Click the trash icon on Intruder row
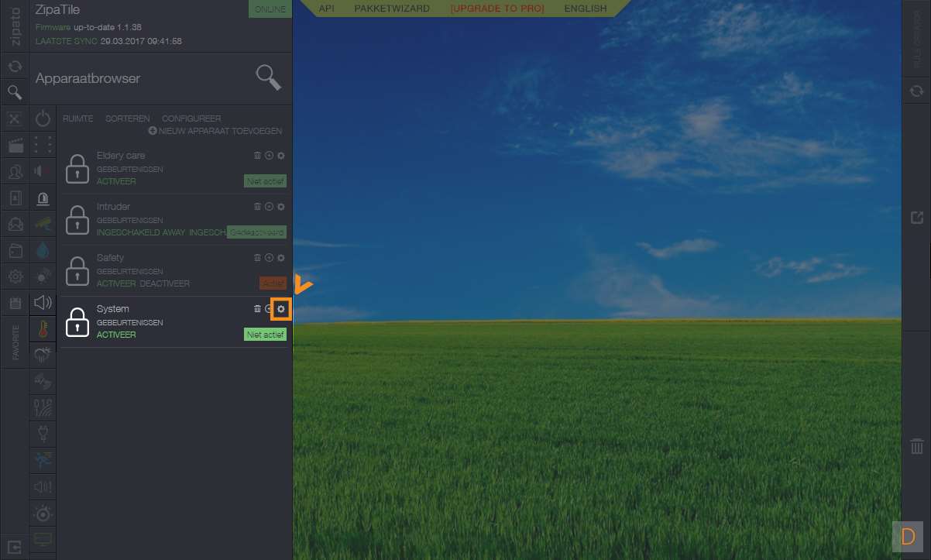 [257, 207]
